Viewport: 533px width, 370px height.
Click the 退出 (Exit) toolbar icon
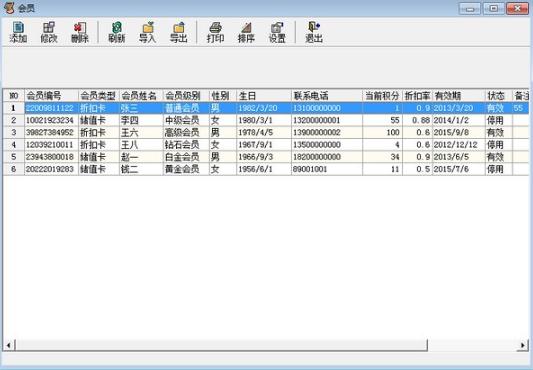314,32
